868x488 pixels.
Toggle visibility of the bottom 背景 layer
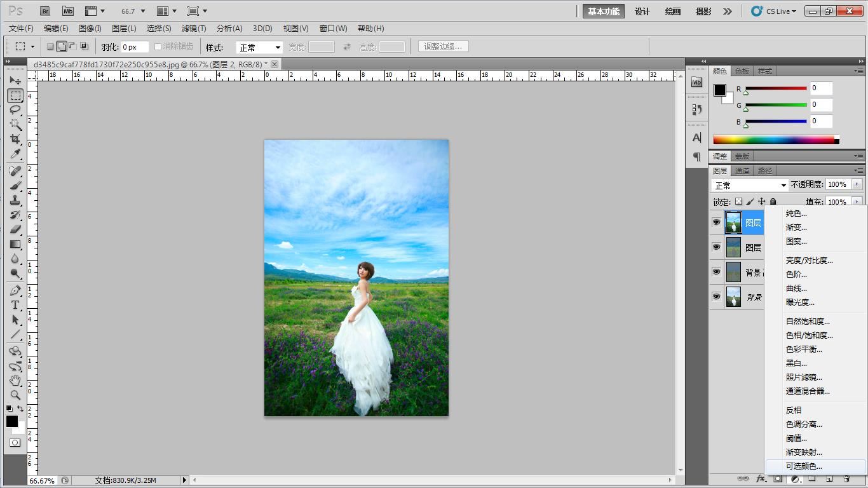(x=716, y=297)
